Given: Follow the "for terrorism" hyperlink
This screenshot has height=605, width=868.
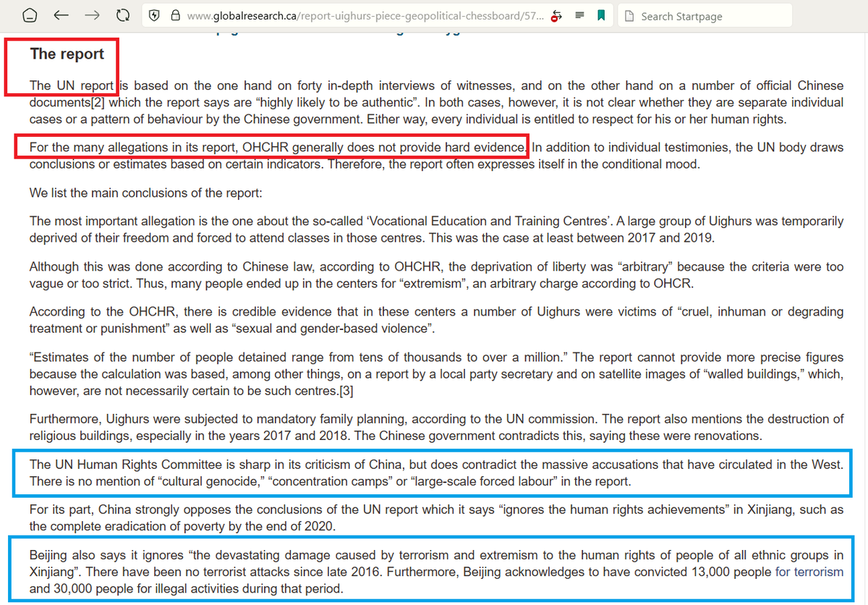Looking at the screenshot, I should pyautogui.click(x=809, y=572).
